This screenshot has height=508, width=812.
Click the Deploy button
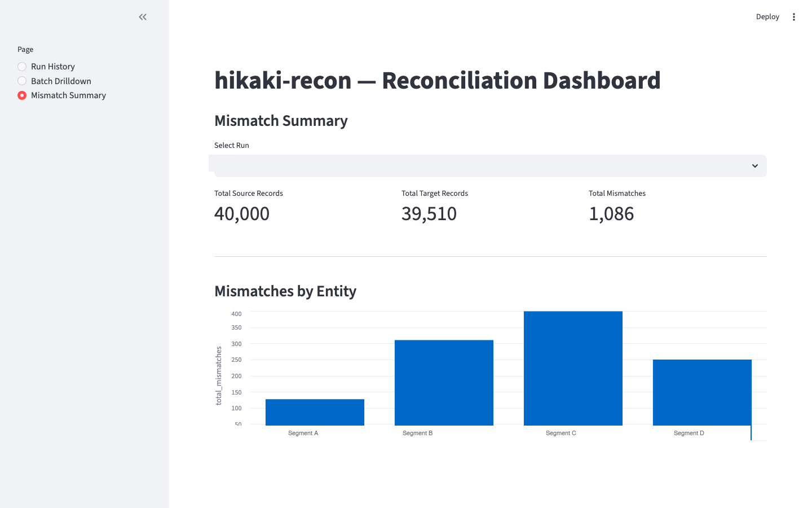point(767,17)
